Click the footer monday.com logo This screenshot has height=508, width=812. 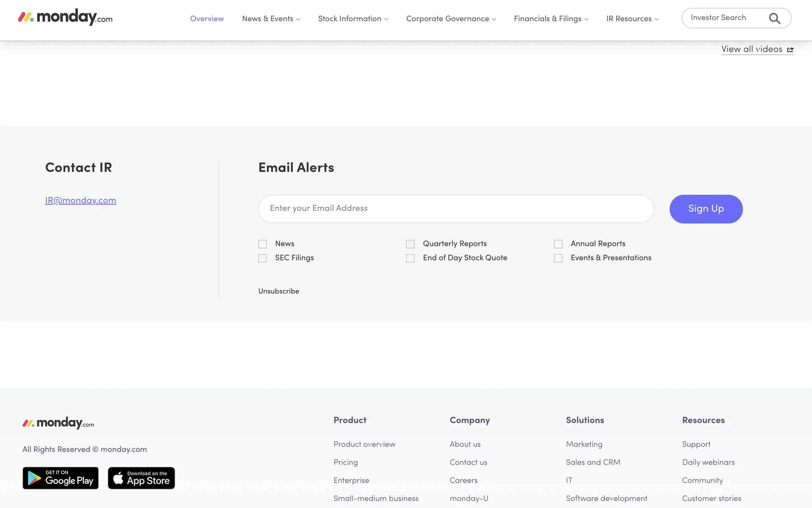coord(58,423)
